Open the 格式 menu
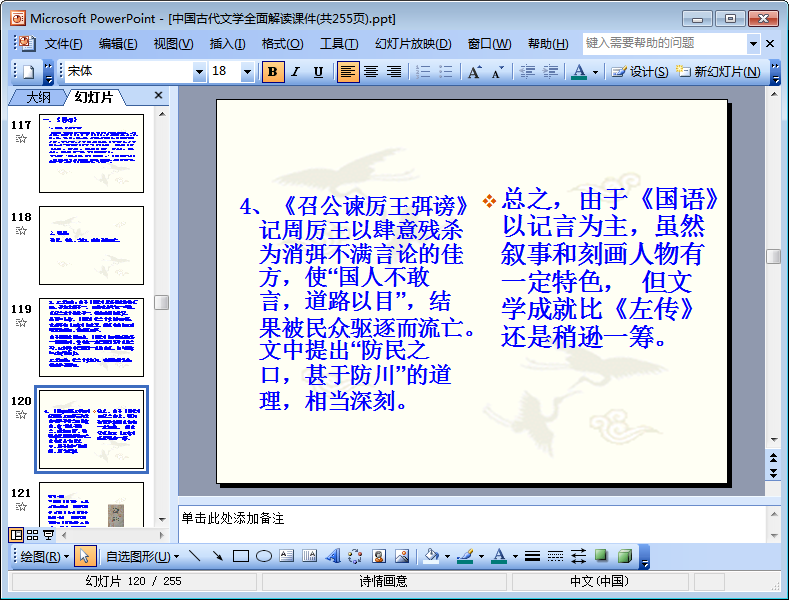This screenshot has height=600, width=789. 282,44
